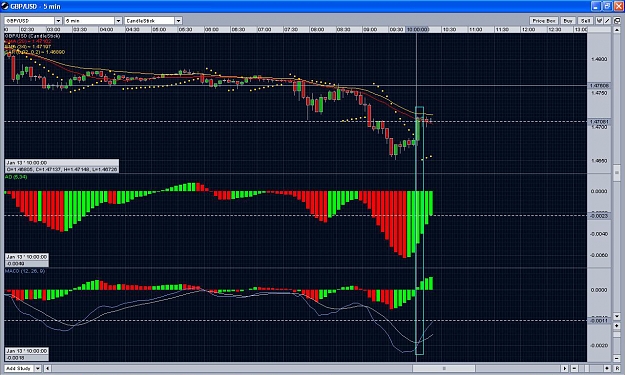Select the trend line drawing tool
625x375 pixels.
(607, 21)
